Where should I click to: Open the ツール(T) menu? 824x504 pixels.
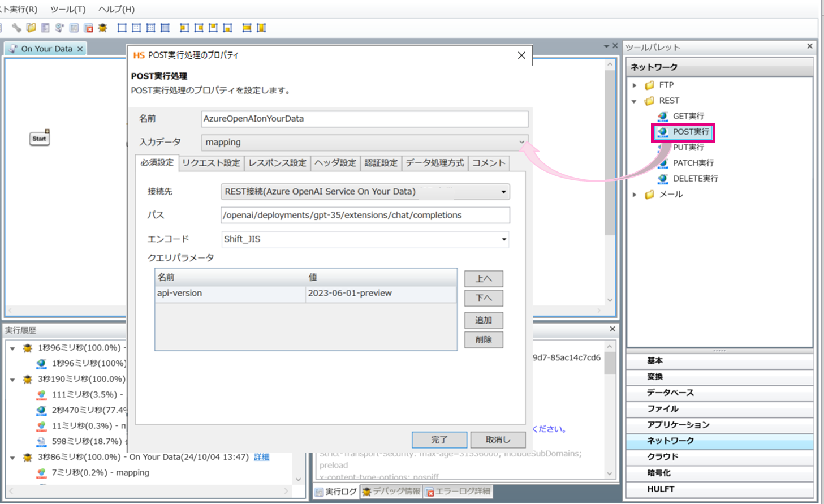(x=68, y=9)
